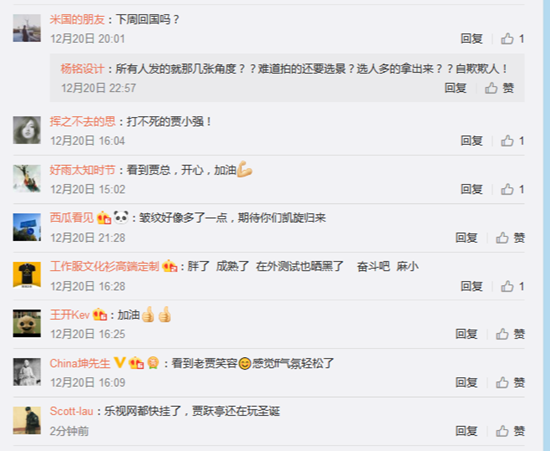The image size is (550, 451).
Task: Click the membership badge next to 王开Kev
Action: 100,315
